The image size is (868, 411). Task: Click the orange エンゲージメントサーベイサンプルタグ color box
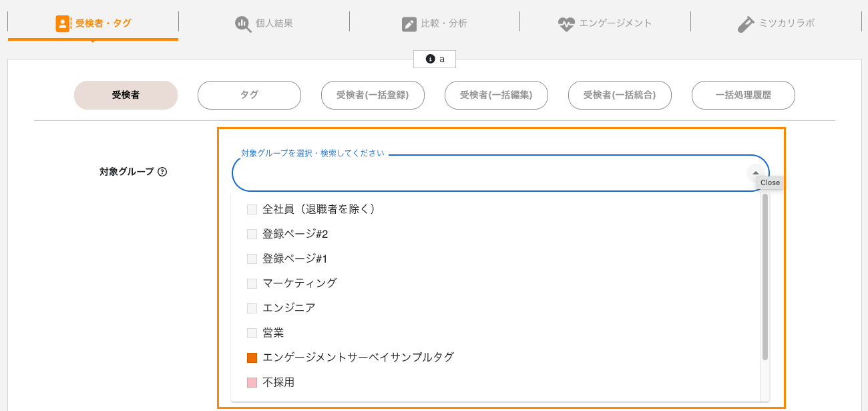point(252,358)
